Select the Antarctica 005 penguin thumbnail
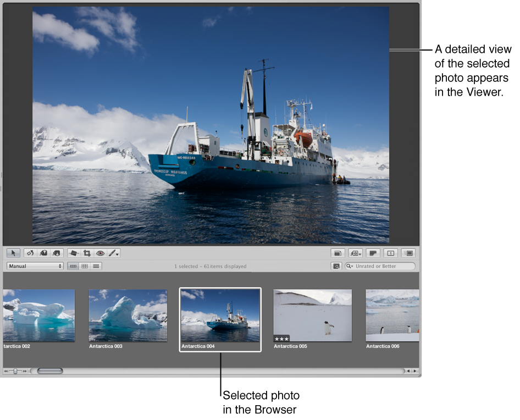520x420 pixels. click(312, 316)
